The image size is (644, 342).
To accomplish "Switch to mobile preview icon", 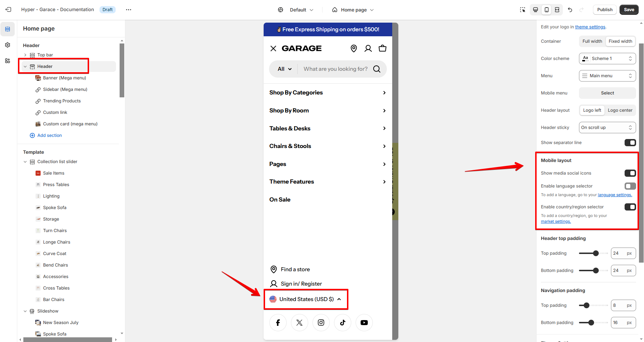I will point(546,10).
